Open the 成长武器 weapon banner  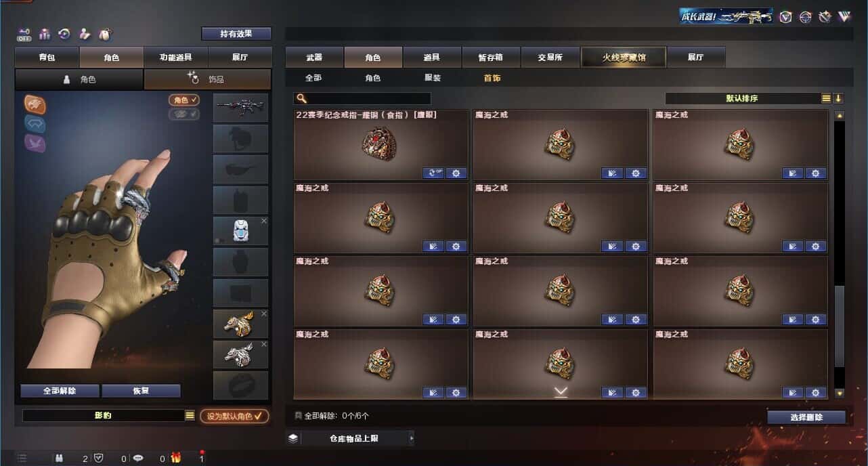coord(726,16)
